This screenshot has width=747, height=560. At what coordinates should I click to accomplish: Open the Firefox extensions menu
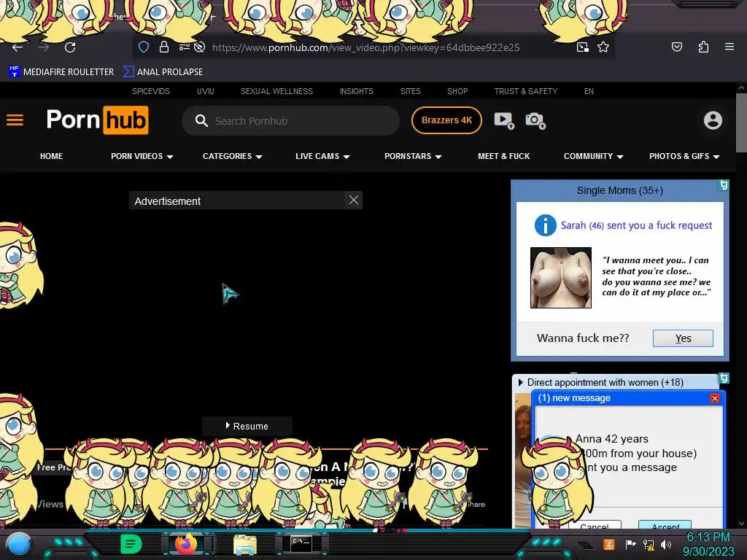tap(703, 47)
